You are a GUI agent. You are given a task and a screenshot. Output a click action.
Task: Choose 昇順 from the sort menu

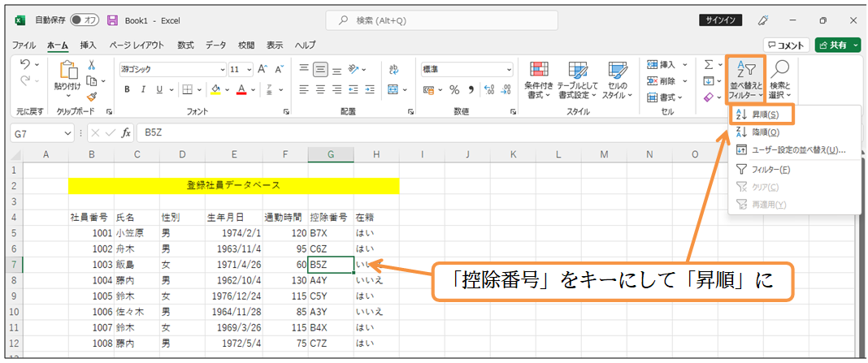[765, 115]
